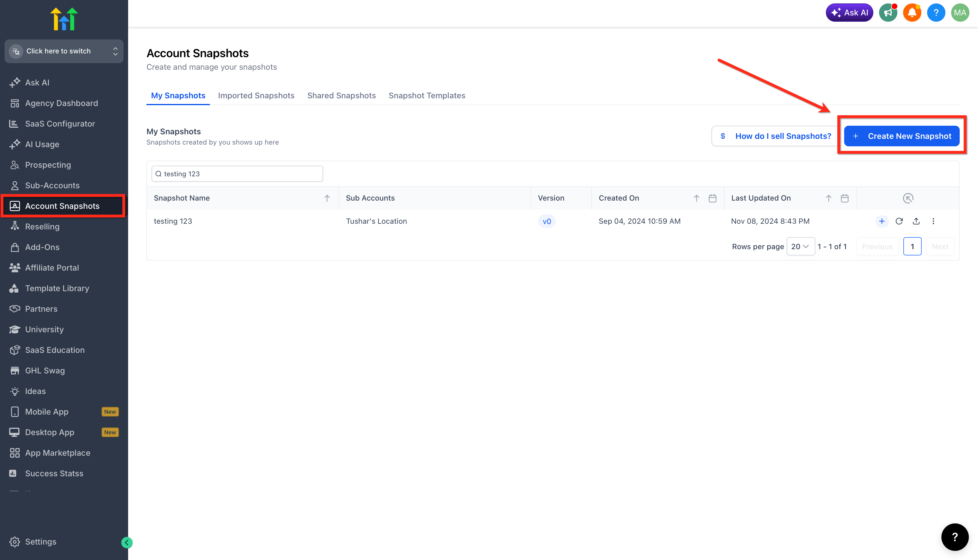Viewport: 978px width, 560px height.
Task: Sort by Snapshot Name arrow
Action: coord(327,198)
